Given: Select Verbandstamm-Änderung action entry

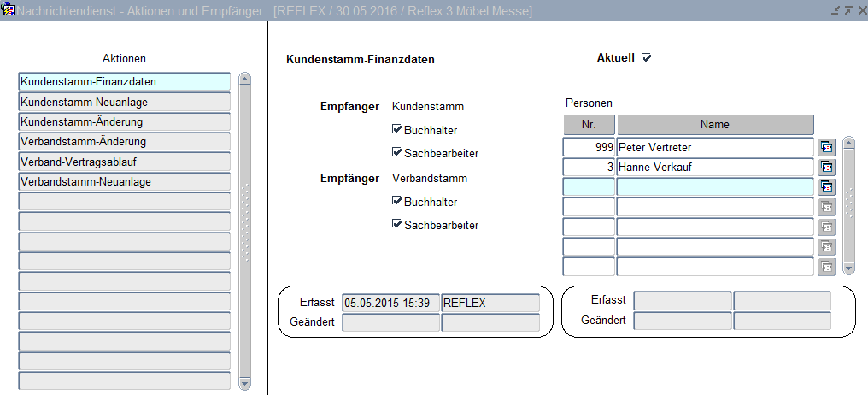Looking at the screenshot, I should 124,141.
